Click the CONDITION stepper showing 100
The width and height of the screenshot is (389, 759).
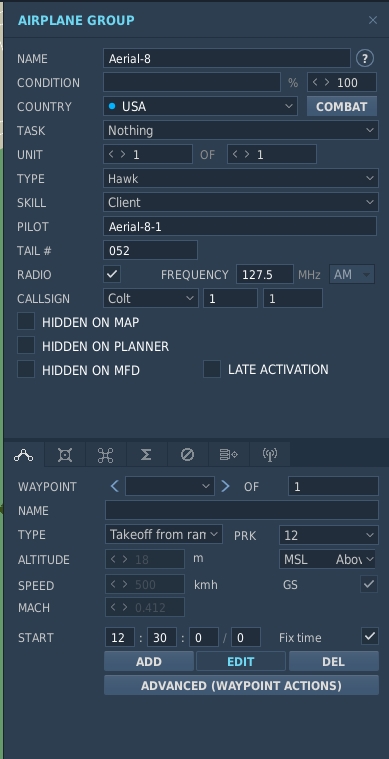342,82
